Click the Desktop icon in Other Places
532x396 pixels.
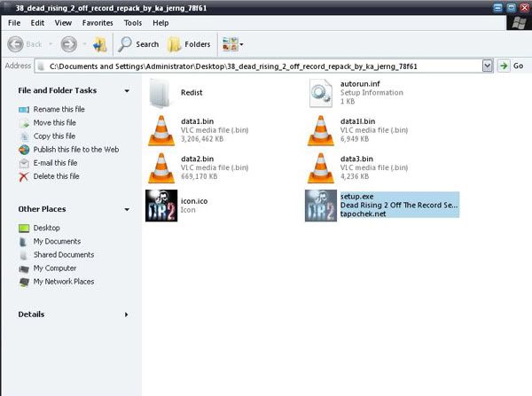point(24,229)
